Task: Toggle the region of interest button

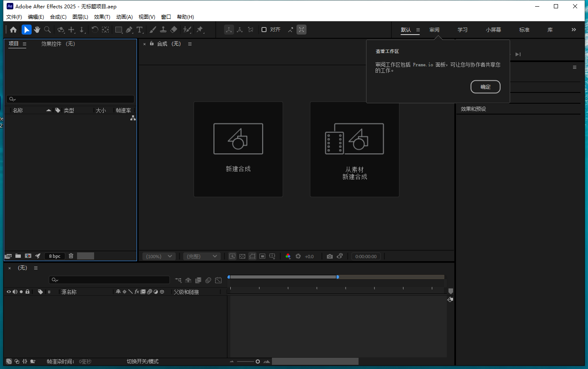Action: [262, 257]
